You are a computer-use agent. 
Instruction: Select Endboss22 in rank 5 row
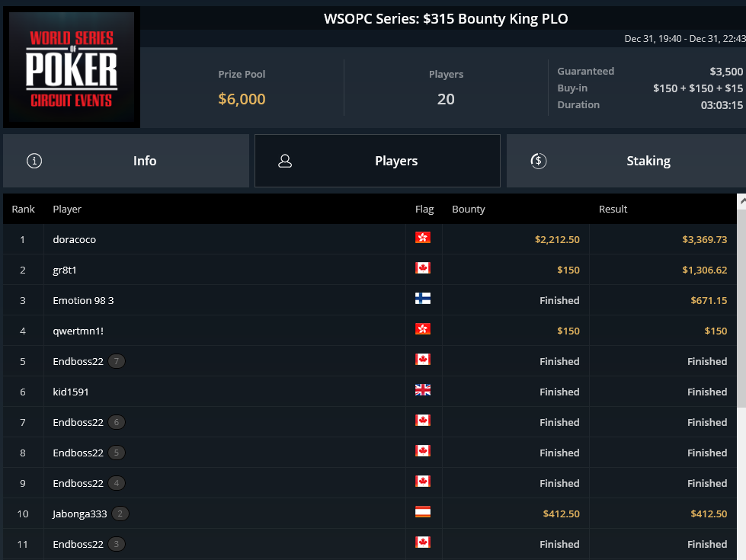tap(78, 361)
